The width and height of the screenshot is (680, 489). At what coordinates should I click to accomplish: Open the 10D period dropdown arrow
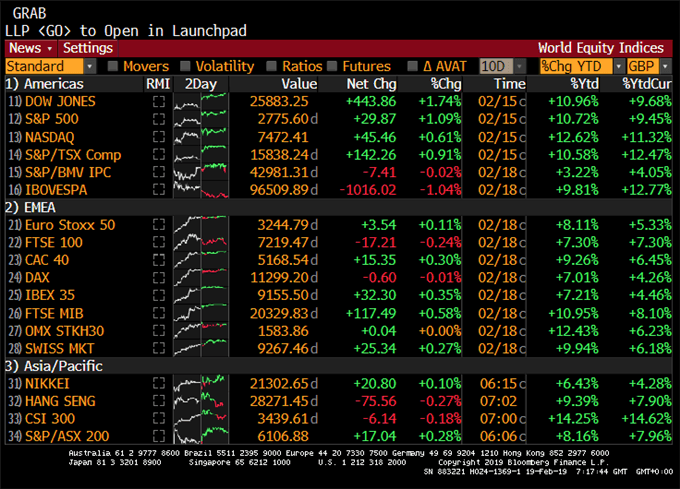[x=520, y=66]
